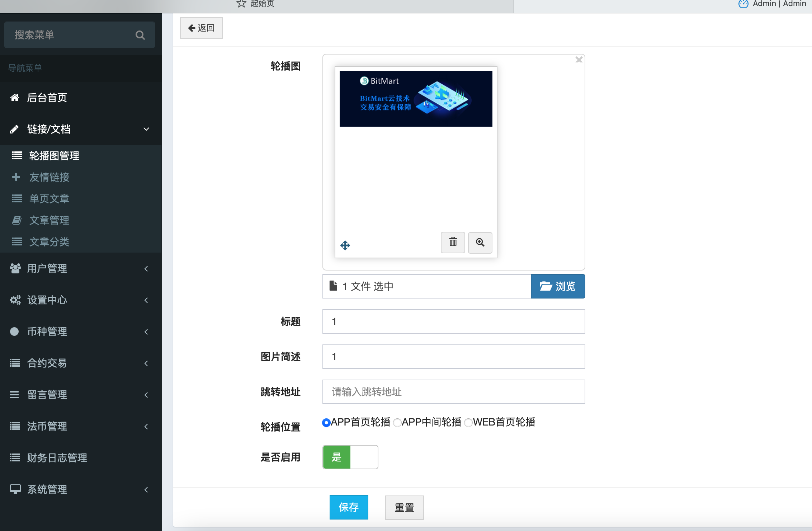Open 用户管理 via the users icon
The height and width of the screenshot is (531, 812).
15,268
